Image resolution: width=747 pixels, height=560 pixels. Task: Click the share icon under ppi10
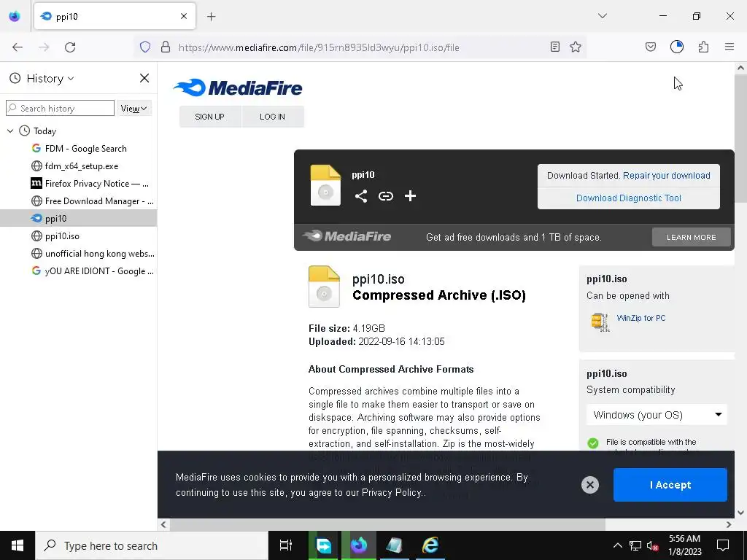(x=361, y=196)
